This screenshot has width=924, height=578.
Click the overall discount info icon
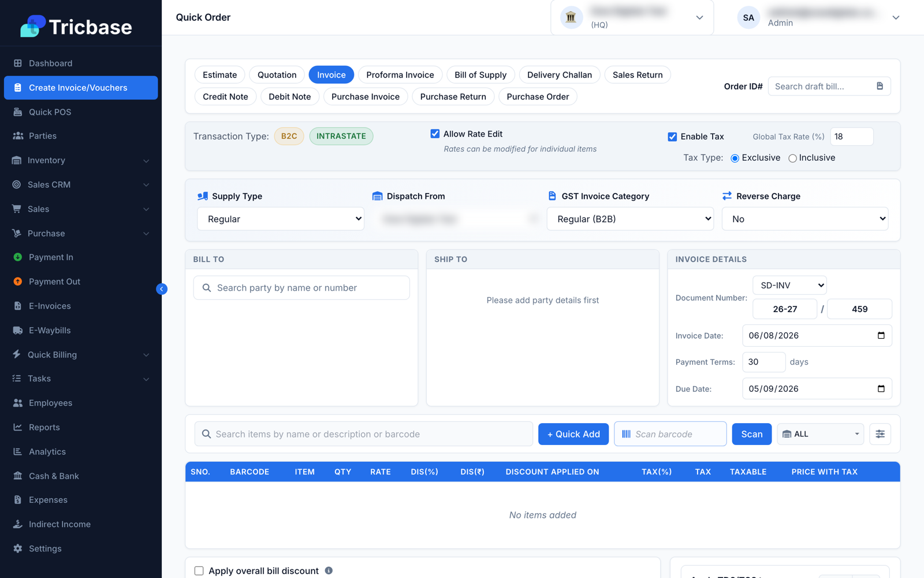point(329,570)
